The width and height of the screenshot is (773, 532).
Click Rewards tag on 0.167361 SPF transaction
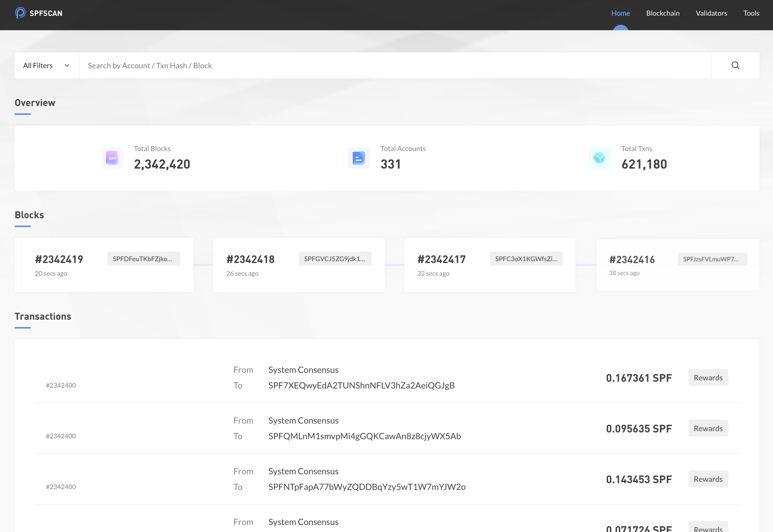708,378
